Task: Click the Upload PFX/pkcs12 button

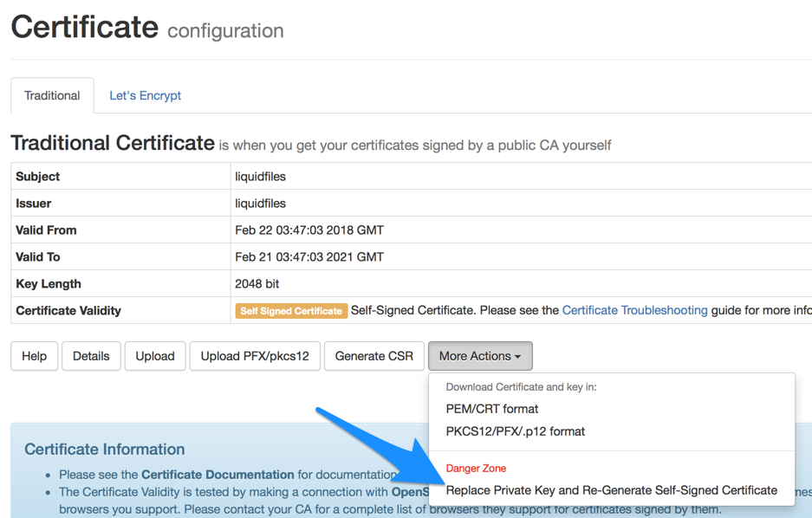Action: point(255,355)
